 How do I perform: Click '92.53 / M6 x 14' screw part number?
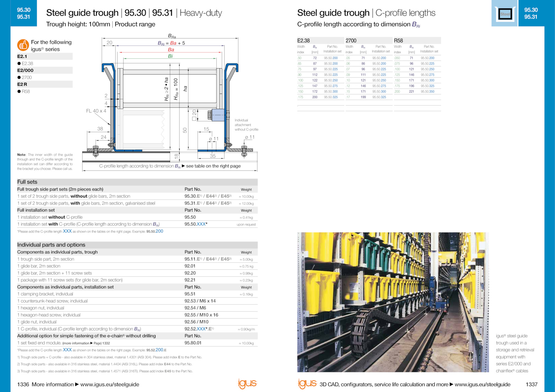(200, 301)
